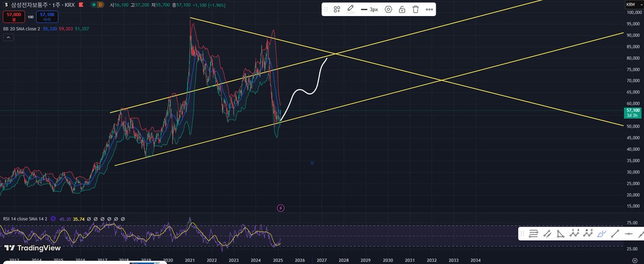This screenshot has height=264, width=644.
Task: Click the 100,000 price scale label
Action: [633, 12]
